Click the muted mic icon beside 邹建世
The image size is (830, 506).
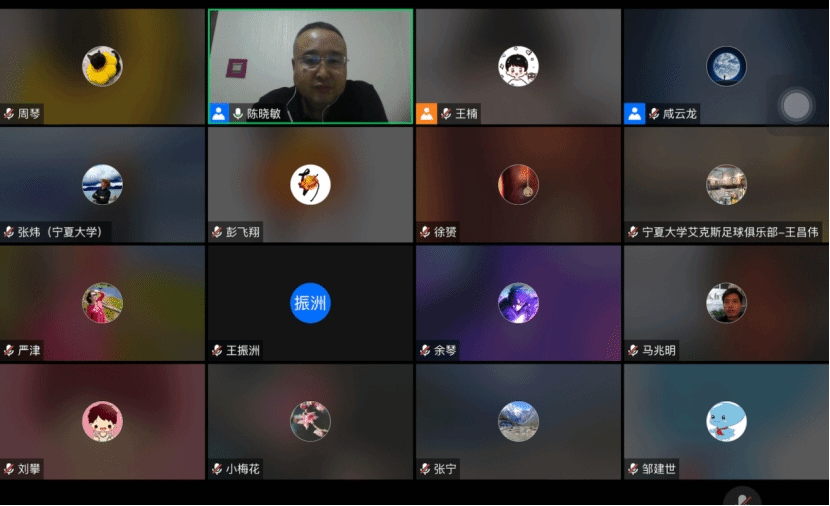coord(633,469)
